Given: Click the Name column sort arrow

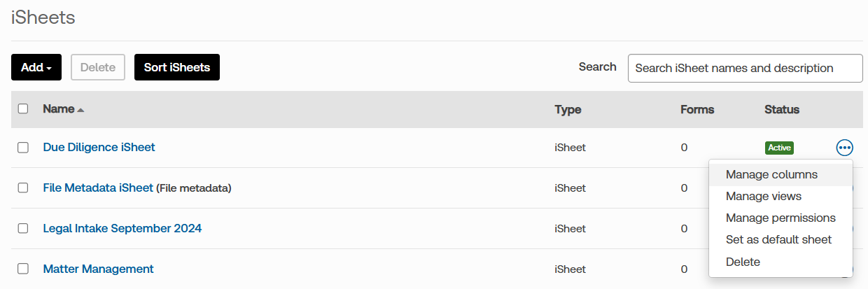Looking at the screenshot, I should pos(80,110).
